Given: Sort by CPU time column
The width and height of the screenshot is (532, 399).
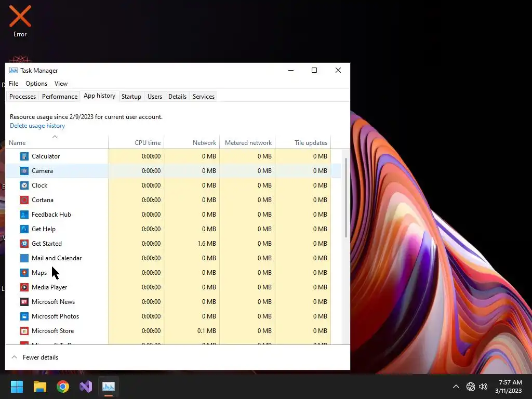Looking at the screenshot, I should click(136, 142).
